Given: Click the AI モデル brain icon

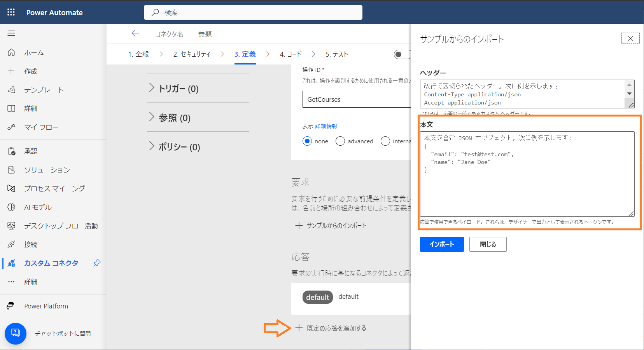Looking at the screenshot, I should (x=11, y=207).
